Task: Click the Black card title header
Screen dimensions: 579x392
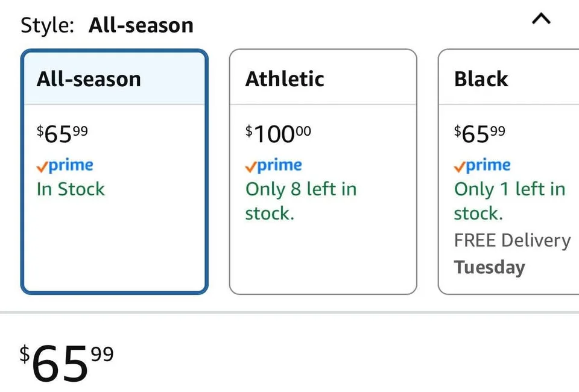Action: [x=481, y=79]
